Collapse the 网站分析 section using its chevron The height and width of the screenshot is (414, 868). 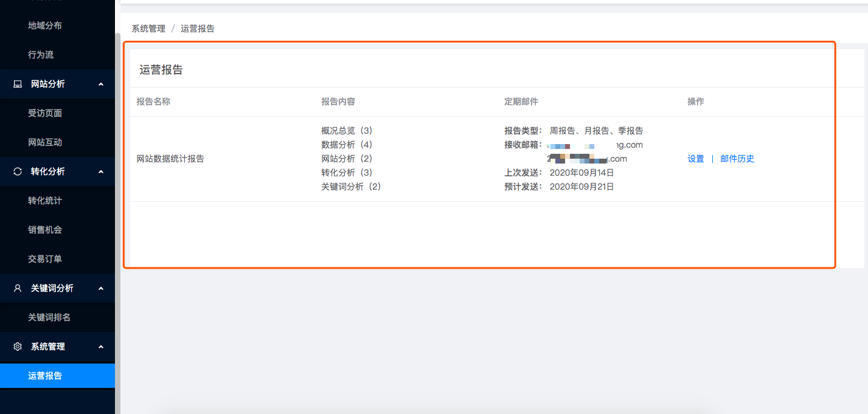coord(101,84)
